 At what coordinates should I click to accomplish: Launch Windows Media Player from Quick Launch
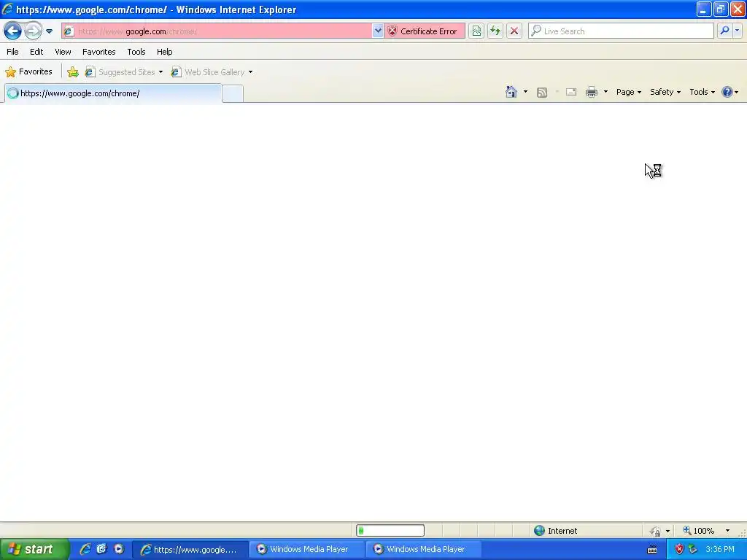click(119, 549)
